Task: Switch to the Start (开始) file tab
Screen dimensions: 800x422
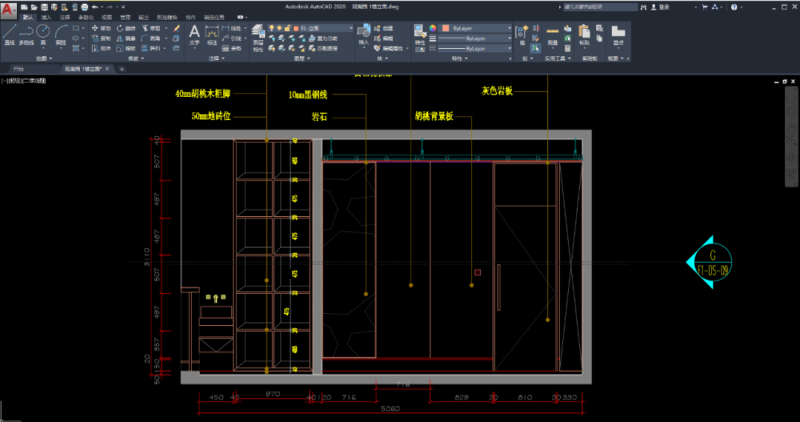Action: pyautogui.click(x=17, y=70)
